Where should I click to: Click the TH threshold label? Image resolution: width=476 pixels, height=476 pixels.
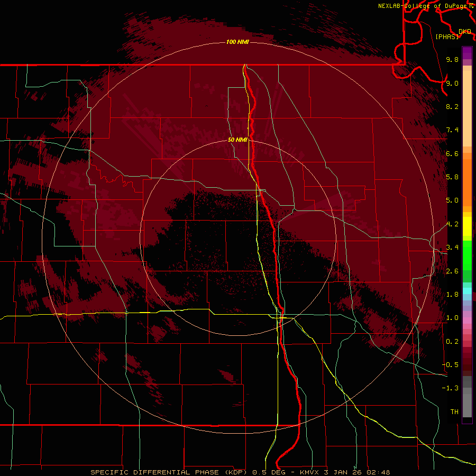[454, 411]
